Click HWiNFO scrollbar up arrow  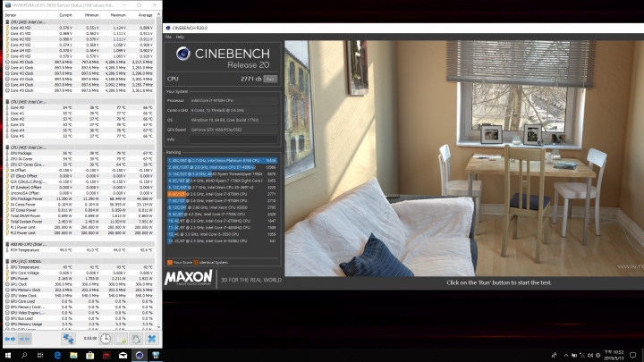point(159,15)
